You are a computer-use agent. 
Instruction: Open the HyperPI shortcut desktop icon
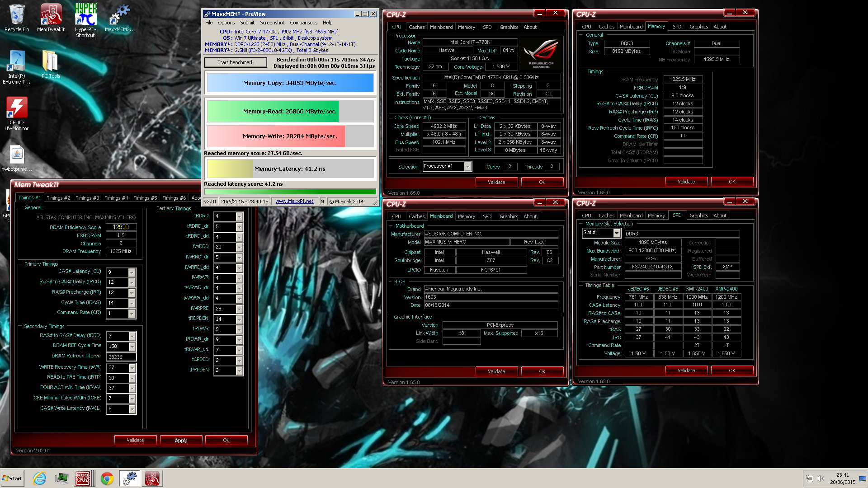(x=85, y=20)
